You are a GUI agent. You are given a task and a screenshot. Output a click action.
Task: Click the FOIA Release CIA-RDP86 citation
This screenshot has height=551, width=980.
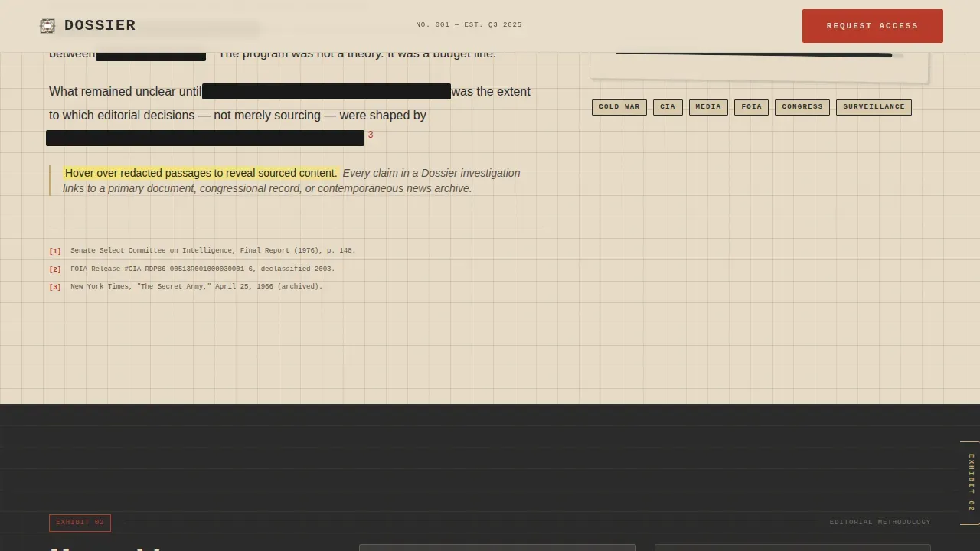tap(203, 269)
